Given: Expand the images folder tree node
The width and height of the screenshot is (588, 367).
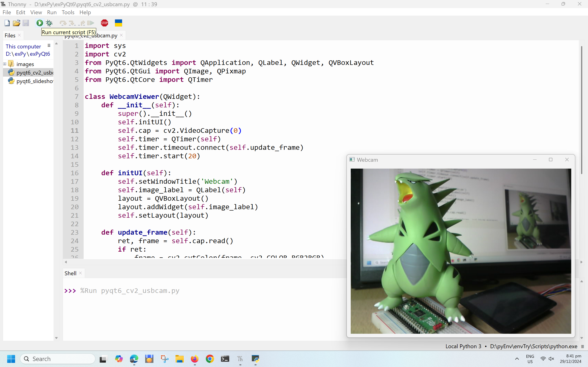Looking at the screenshot, I should 5,64.
